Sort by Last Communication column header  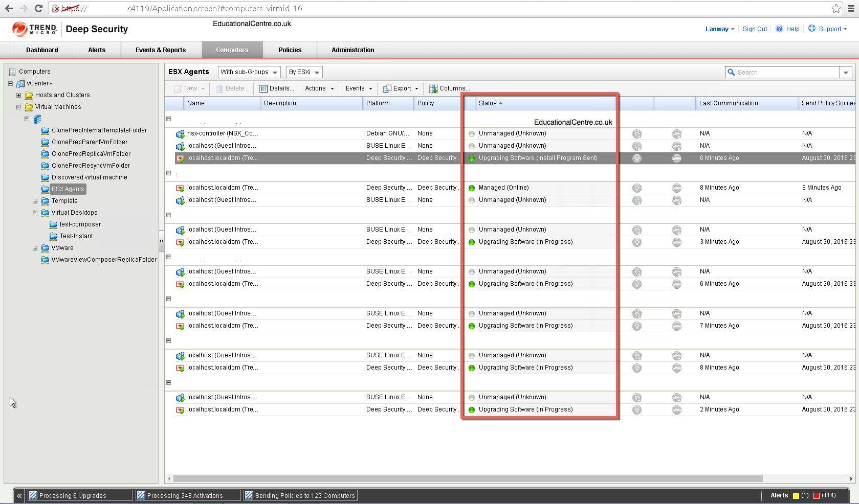click(x=746, y=103)
